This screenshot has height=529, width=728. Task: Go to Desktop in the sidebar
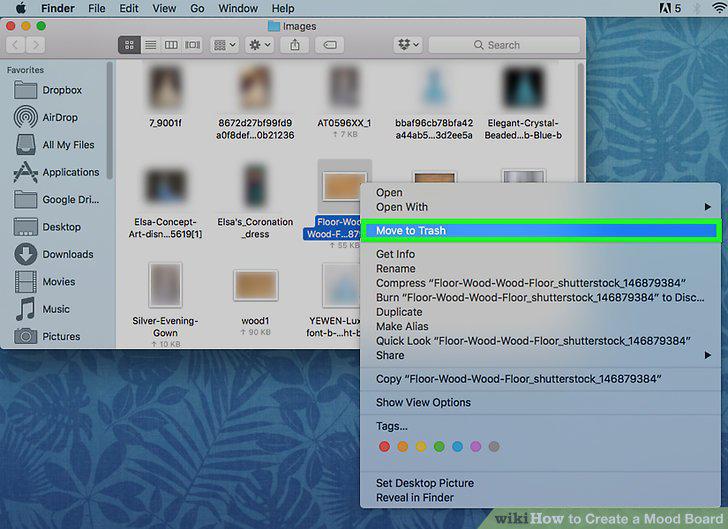(x=47, y=227)
